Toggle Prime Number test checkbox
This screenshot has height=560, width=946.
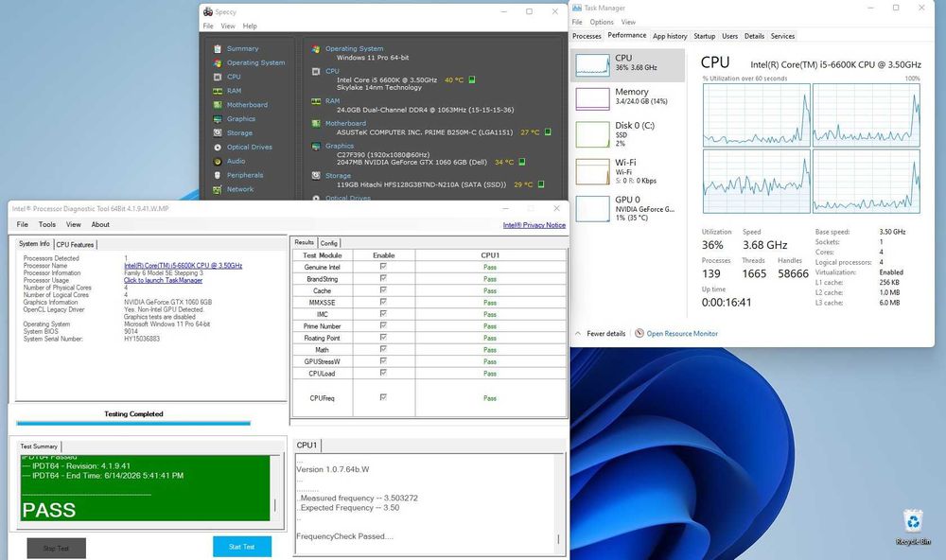point(383,325)
